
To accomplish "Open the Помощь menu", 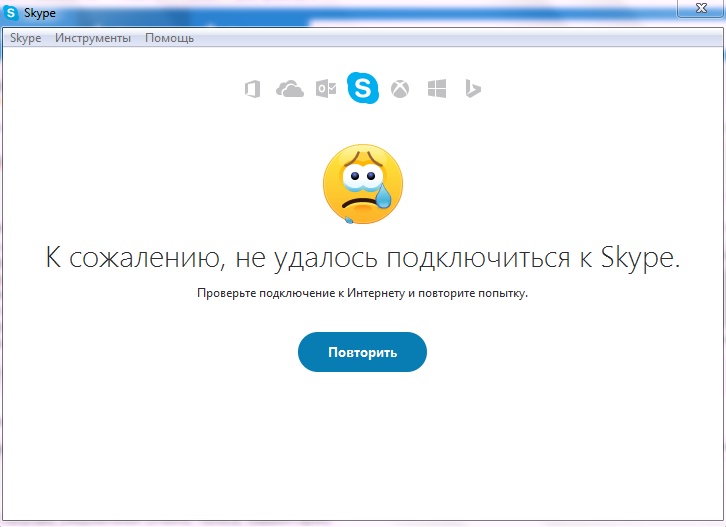I will coord(169,38).
